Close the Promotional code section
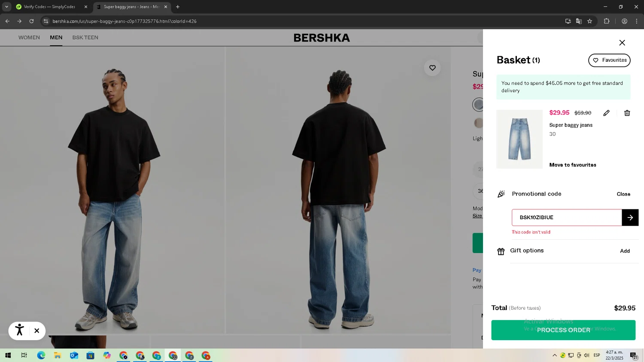The height and width of the screenshot is (362, 644). point(623,194)
